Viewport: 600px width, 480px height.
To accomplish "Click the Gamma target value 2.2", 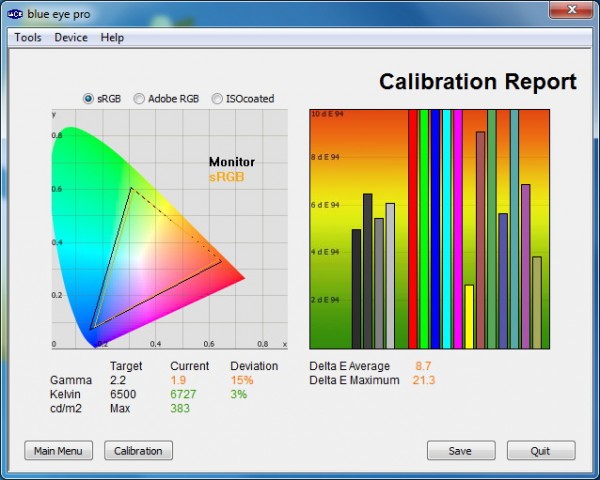I will [118, 380].
